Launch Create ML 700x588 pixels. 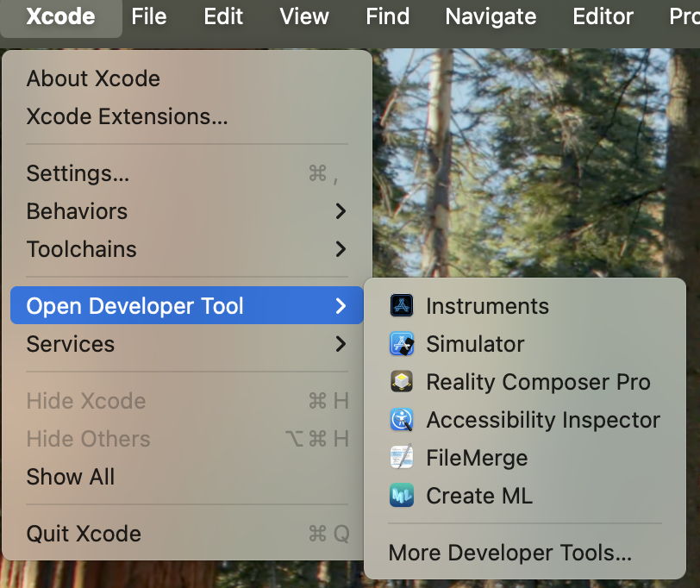(x=525, y=496)
